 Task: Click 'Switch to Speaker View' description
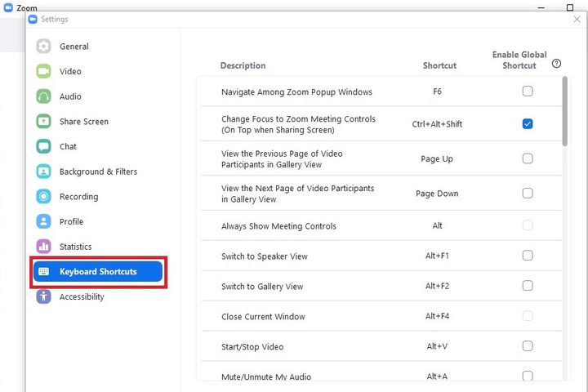(265, 256)
